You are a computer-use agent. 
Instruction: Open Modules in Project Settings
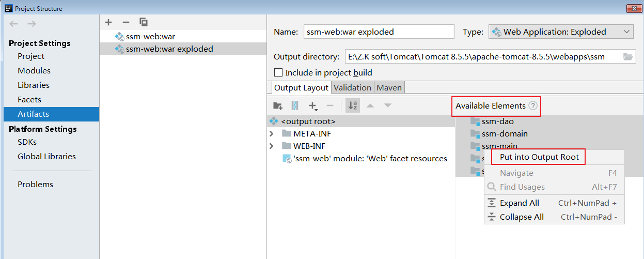point(34,71)
